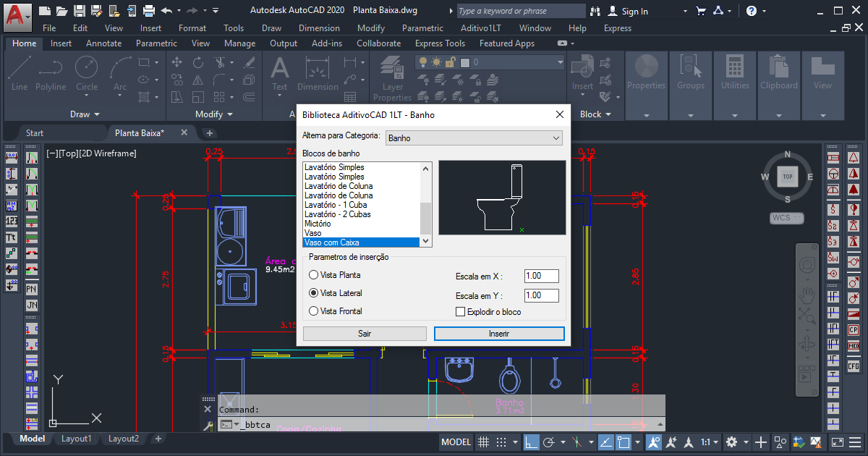
Task: Click the Inserir button
Action: pyautogui.click(x=499, y=334)
